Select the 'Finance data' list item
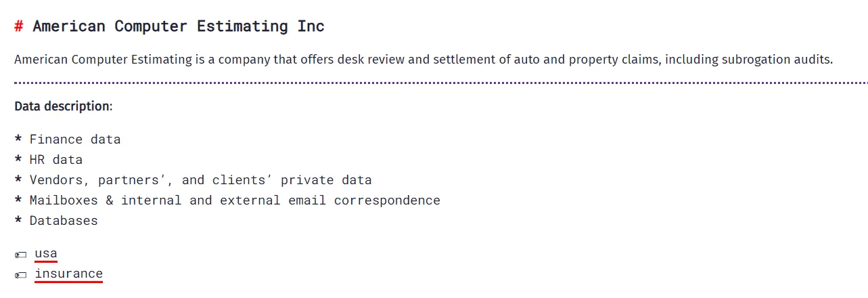Image resolution: width=868 pixels, height=298 pixels. [x=75, y=140]
